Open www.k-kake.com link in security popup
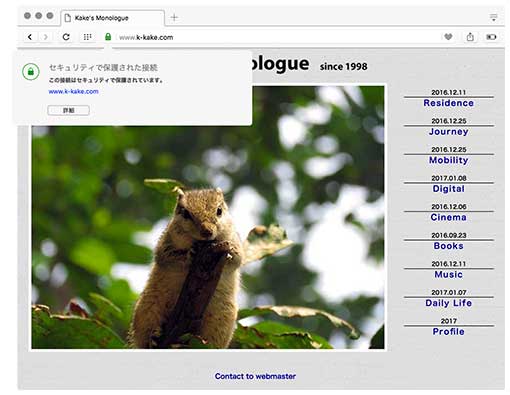The image size is (510, 395). pyautogui.click(x=73, y=91)
